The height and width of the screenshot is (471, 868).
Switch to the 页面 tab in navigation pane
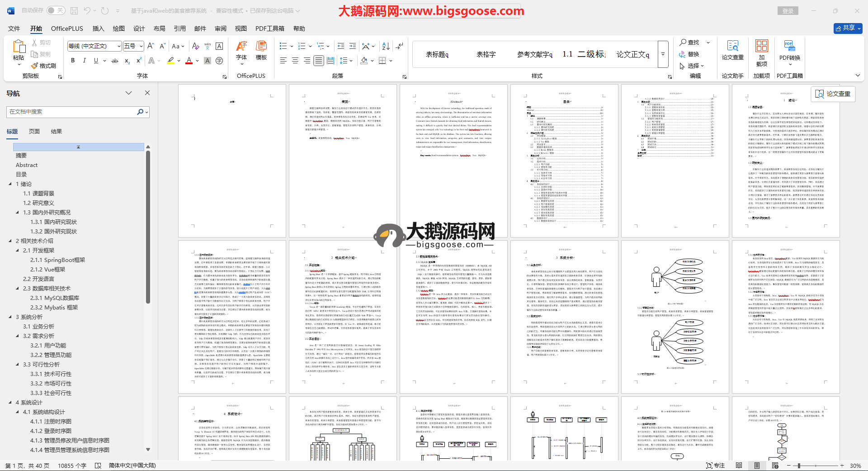[34, 132]
